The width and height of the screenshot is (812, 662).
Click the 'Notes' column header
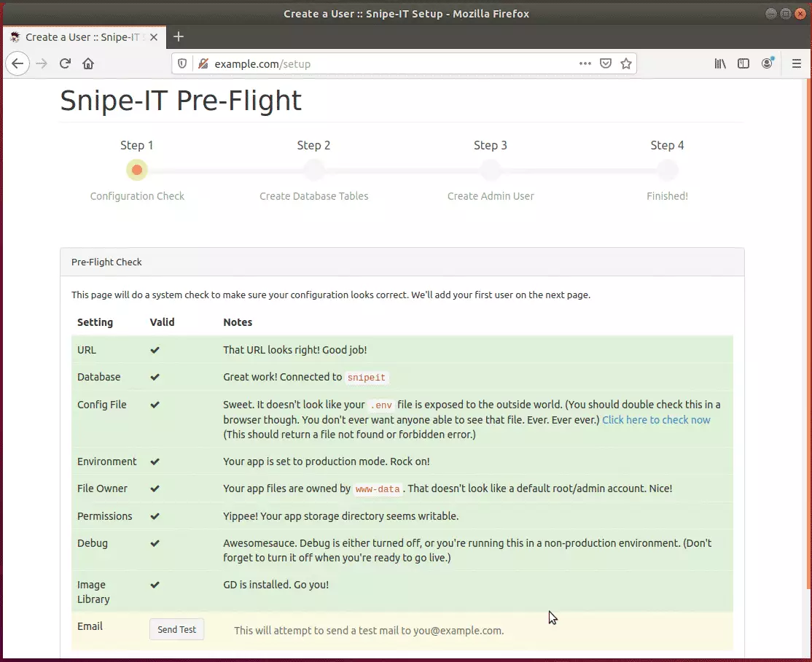238,322
